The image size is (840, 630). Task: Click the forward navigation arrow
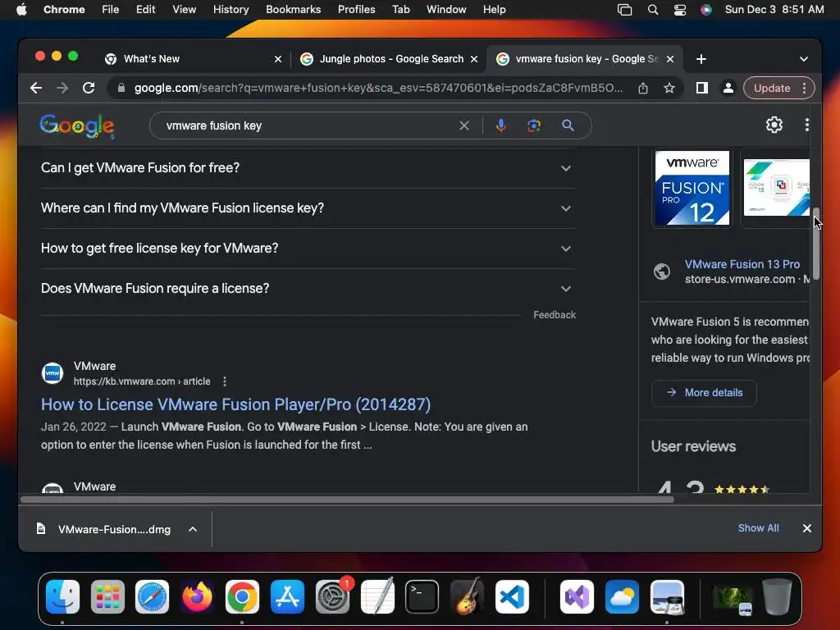tap(62, 88)
